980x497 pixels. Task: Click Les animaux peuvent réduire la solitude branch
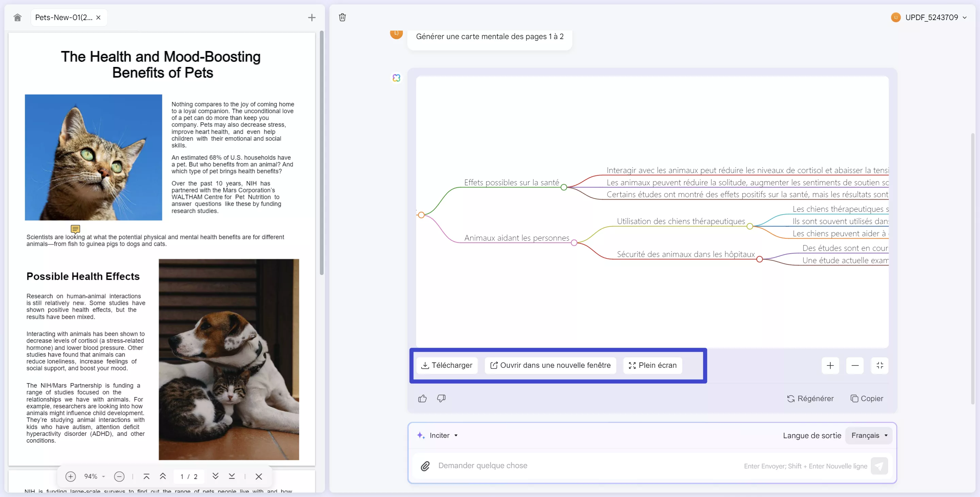coord(747,183)
